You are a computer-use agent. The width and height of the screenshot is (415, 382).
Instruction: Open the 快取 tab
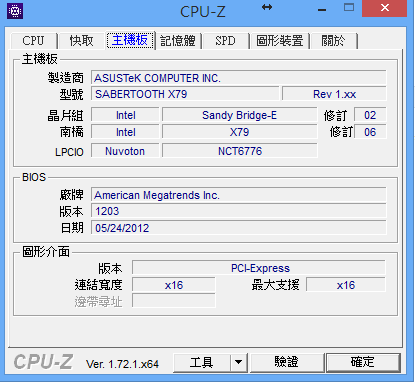pos(81,41)
